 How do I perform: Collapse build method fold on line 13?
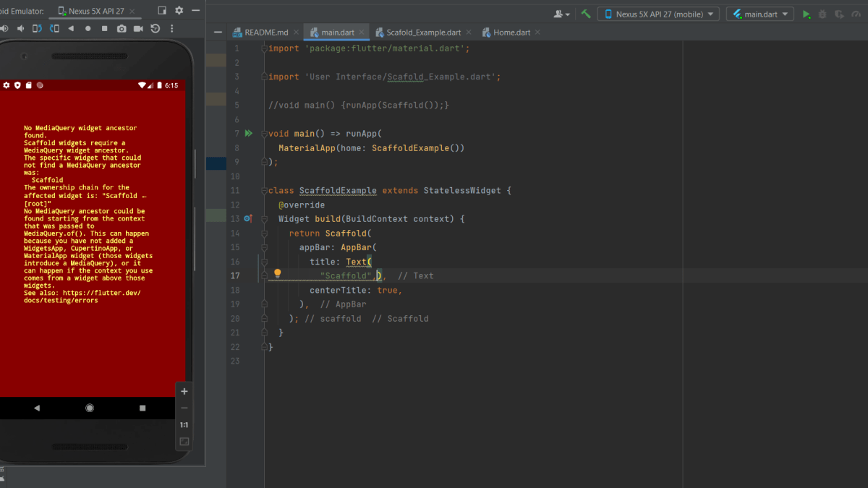264,218
